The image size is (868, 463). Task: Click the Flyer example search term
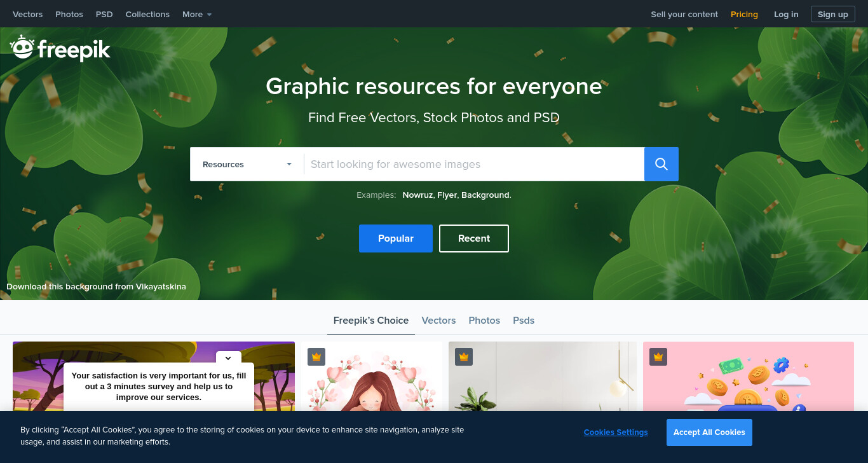pyautogui.click(x=447, y=195)
